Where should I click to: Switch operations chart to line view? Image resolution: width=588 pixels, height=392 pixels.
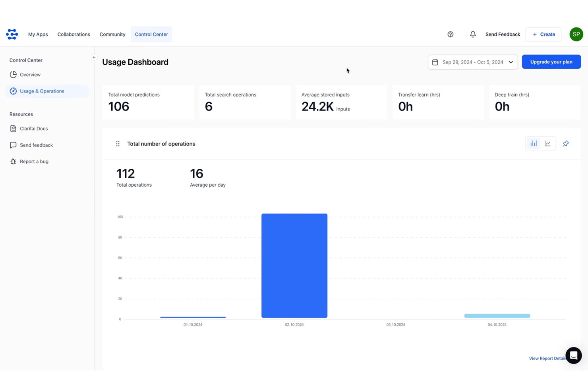click(548, 143)
